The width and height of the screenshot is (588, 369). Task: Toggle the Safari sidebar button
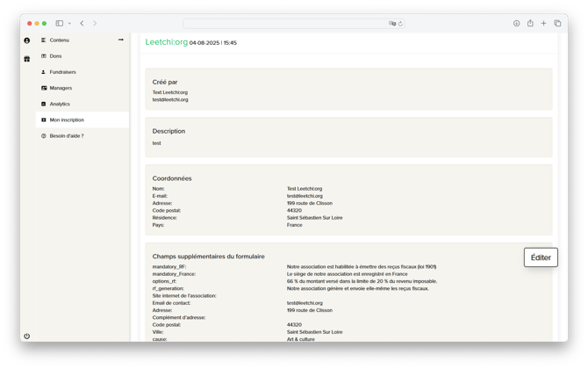59,23
